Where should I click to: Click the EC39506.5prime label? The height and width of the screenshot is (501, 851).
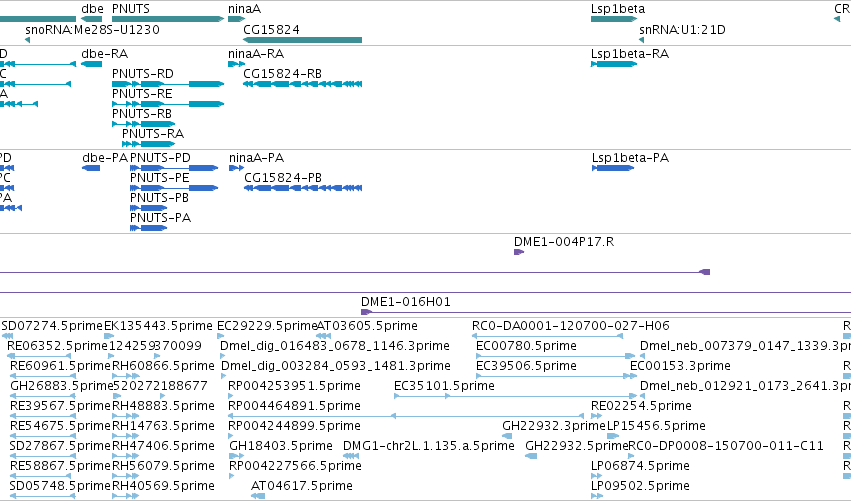[x=526, y=366]
